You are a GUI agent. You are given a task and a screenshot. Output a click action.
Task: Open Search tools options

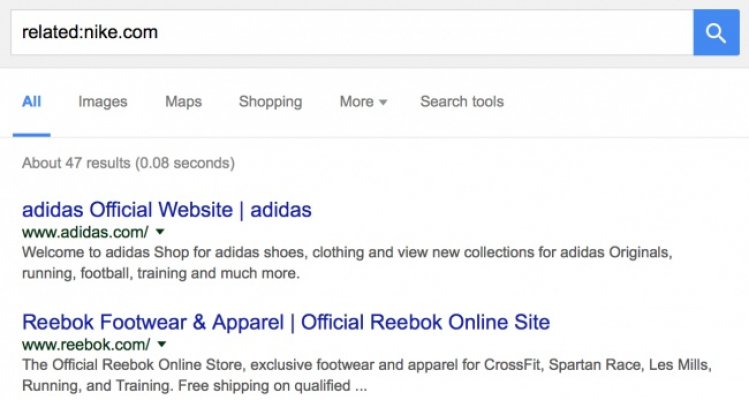(x=462, y=102)
